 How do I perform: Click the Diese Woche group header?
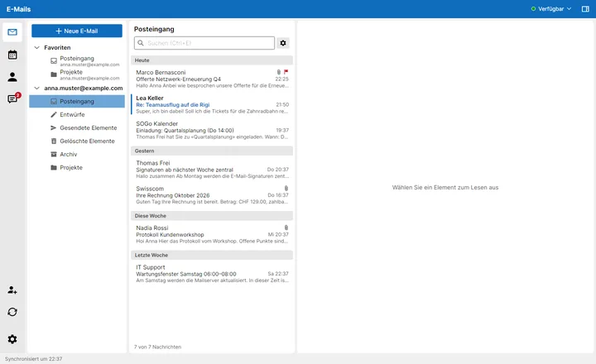coord(212,215)
